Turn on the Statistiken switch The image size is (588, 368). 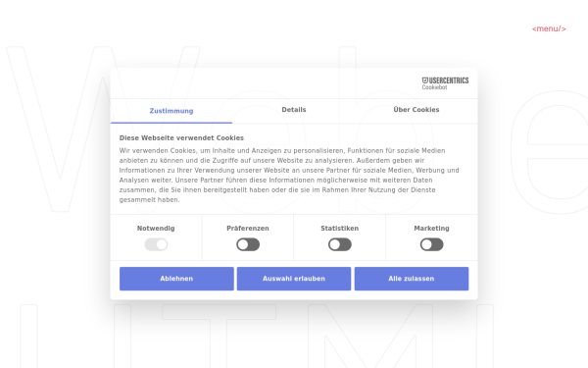pos(340,244)
